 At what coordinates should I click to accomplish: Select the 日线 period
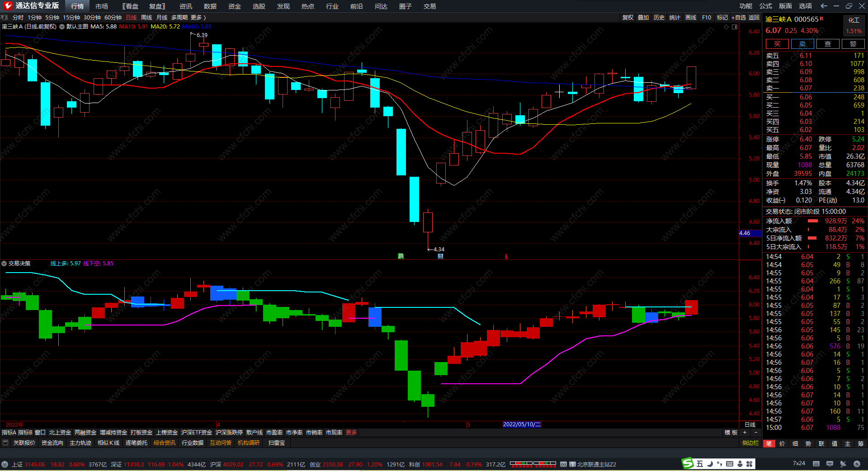(131, 17)
